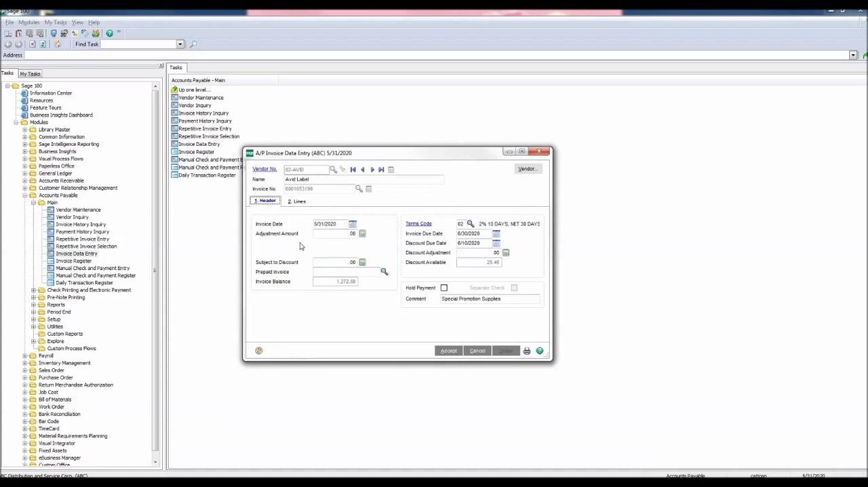Select Business Insights Dashboard tree item
This screenshot has height=487, width=868.
(x=61, y=115)
